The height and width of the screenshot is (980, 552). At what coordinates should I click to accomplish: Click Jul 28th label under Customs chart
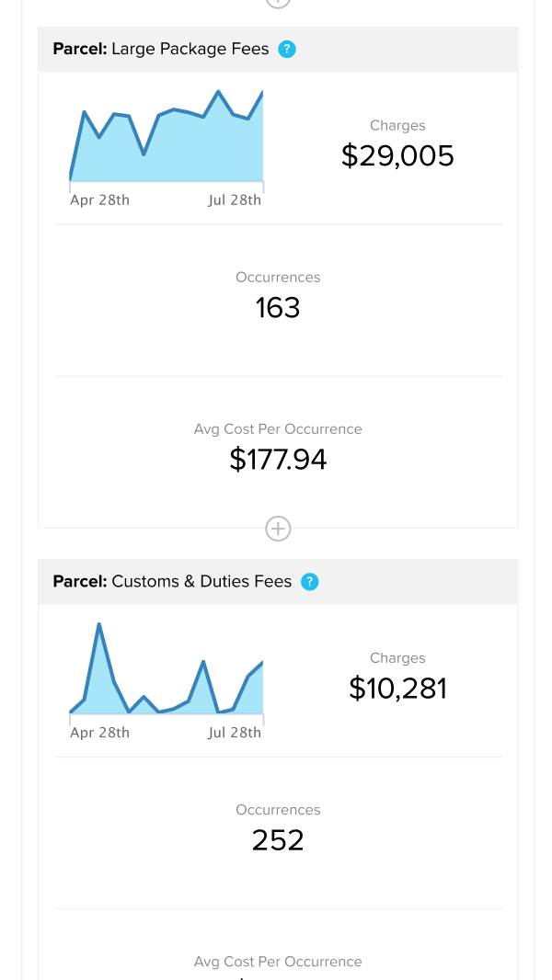tap(235, 733)
